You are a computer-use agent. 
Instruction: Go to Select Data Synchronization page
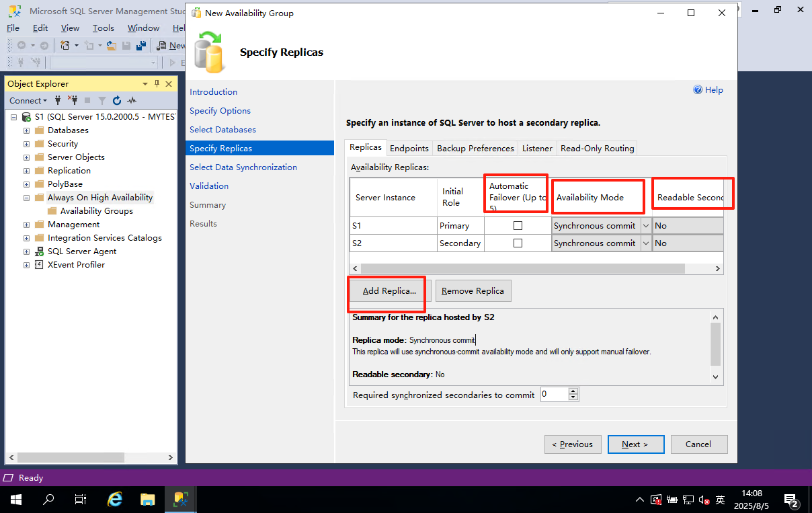coord(243,167)
